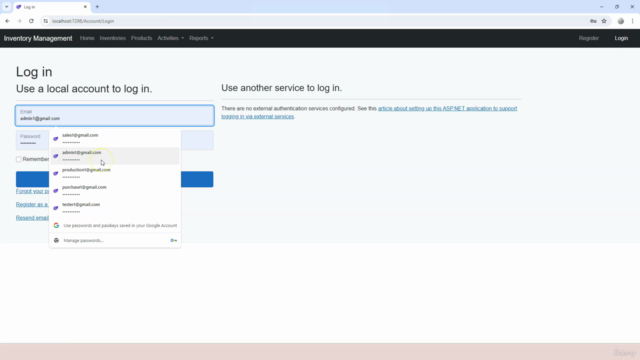Choose production1@gmail.com saved credential
The height and width of the screenshot is (360, 640).
pos(115,173)
